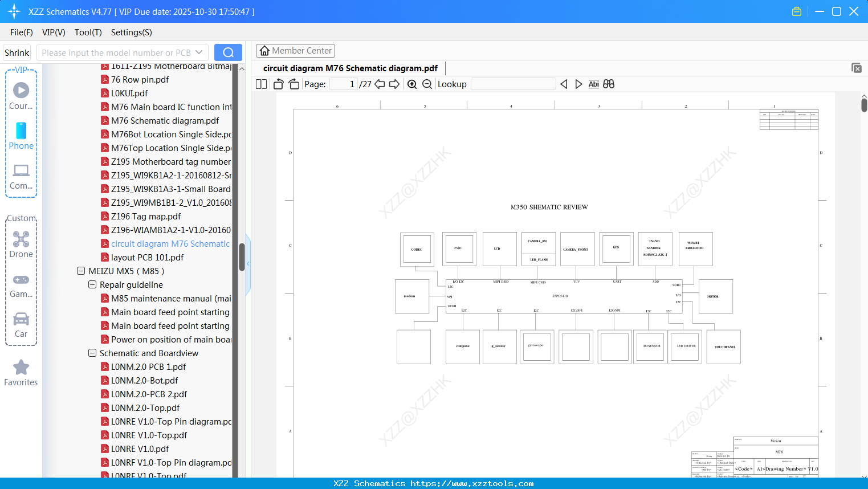Click the Favorites star in the sidebar
The width and height of the screenshot is (868, 489).
point(21,368)
